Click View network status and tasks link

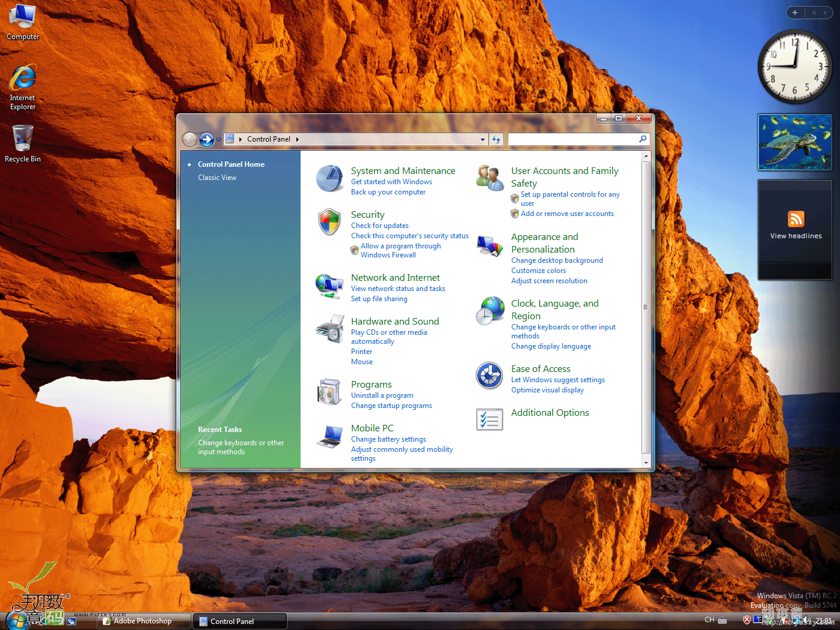tap(398, 289)
